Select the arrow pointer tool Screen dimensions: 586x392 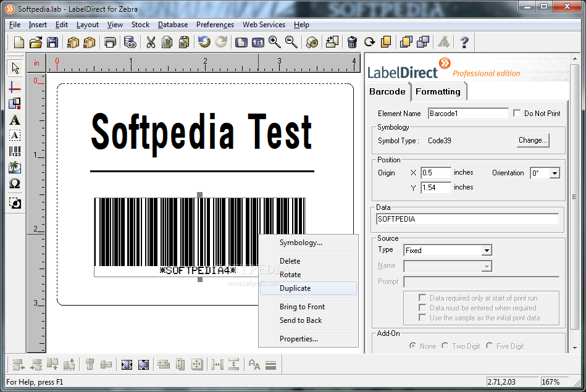pos(15,69)
